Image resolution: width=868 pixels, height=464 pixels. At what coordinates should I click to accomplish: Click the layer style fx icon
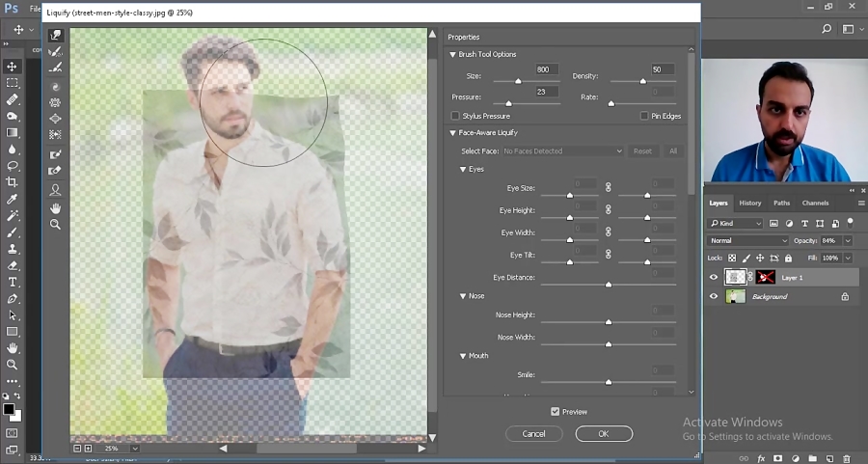(761, 458)
